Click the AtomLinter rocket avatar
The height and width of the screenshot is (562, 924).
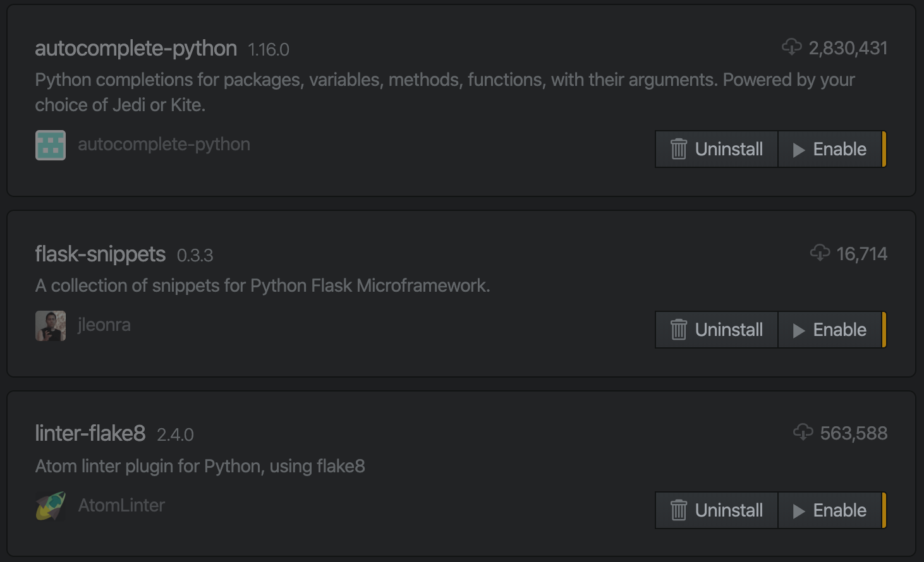tap(51, 506)
